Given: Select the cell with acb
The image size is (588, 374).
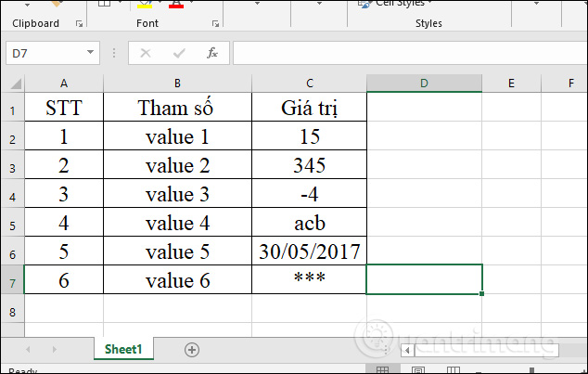Looking at the screenshot, I should 310,223.
